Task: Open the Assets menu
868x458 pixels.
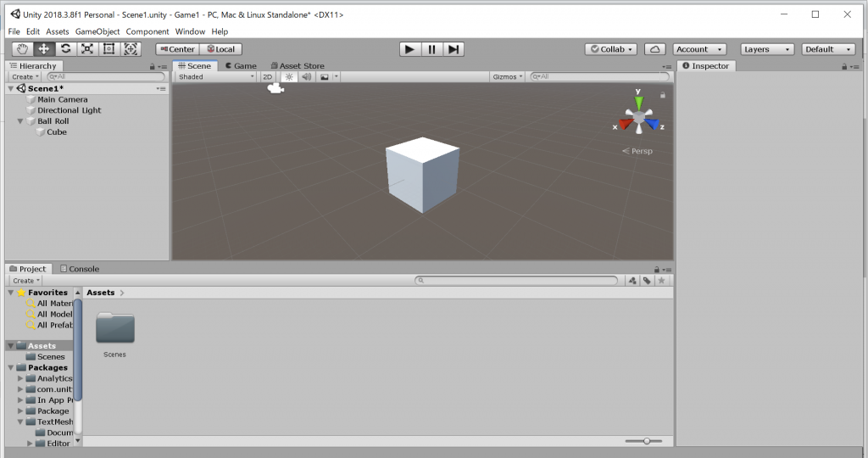Action: pos(58,31)
